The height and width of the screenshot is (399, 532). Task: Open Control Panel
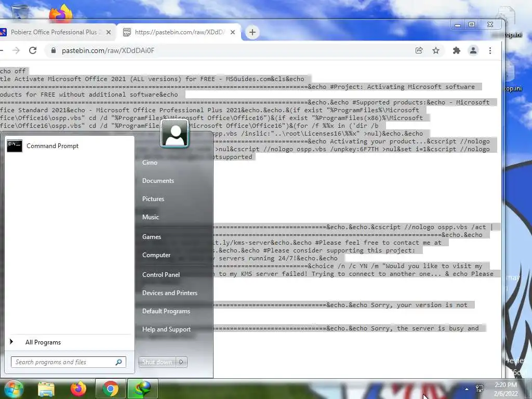(x=161, y=275)
